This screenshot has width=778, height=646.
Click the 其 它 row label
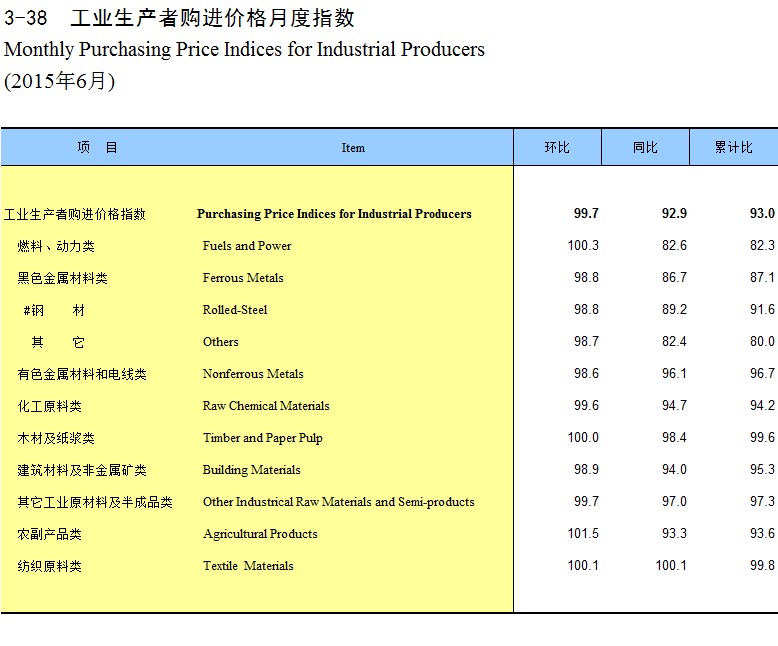pyautogui.click(x=58, y=342)
